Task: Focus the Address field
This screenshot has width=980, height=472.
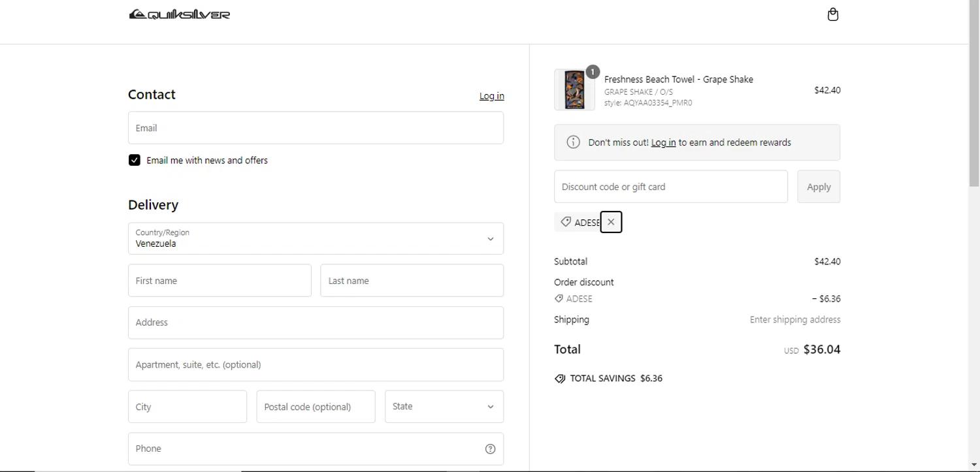Action: (x=316, y=323)
